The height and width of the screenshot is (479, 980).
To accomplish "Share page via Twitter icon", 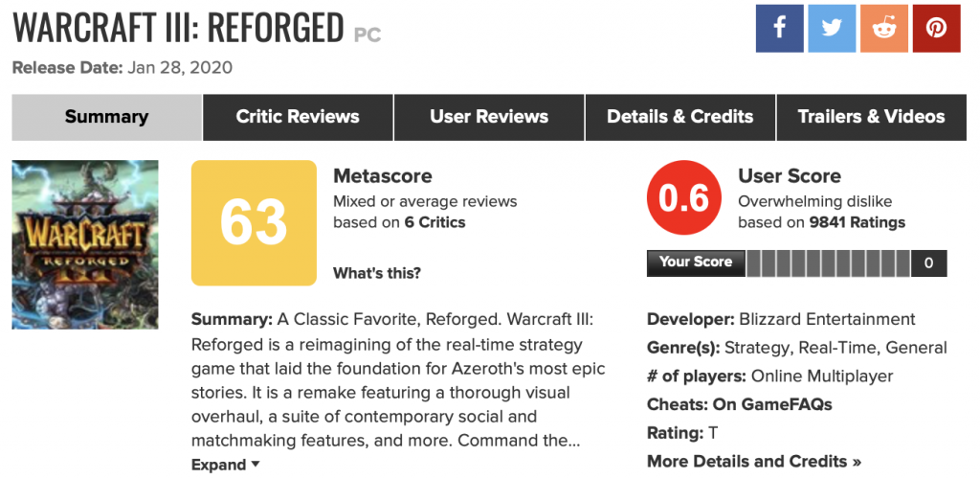I will (832, 28).
